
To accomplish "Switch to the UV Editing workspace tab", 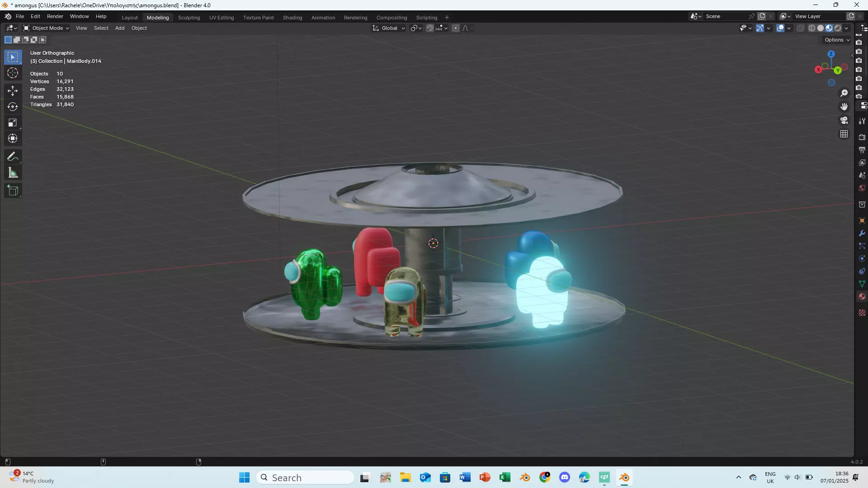I will click(222, 18).
